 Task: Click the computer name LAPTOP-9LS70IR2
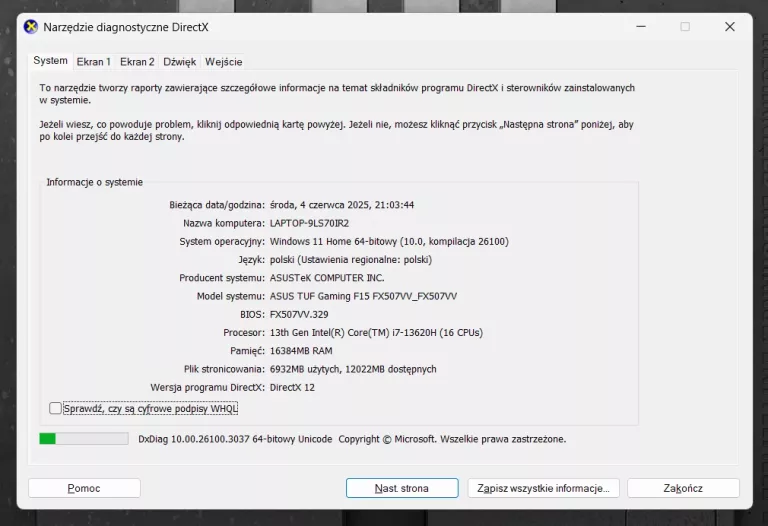coord(309,223)
